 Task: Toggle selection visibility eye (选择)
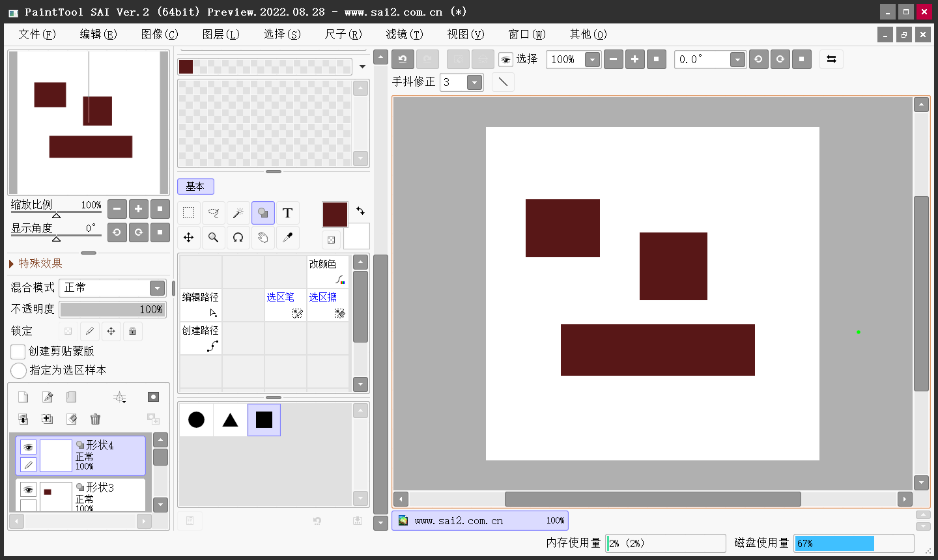(505, 60)
